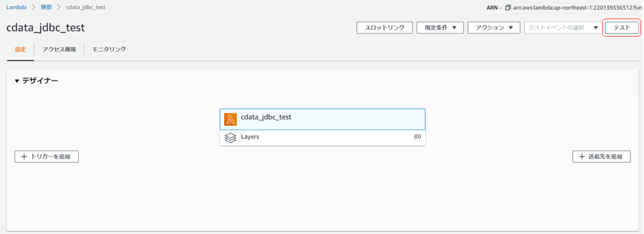Open the アクション dropdown menu
This screenshot has width=644, height=234.
point(494,28)
